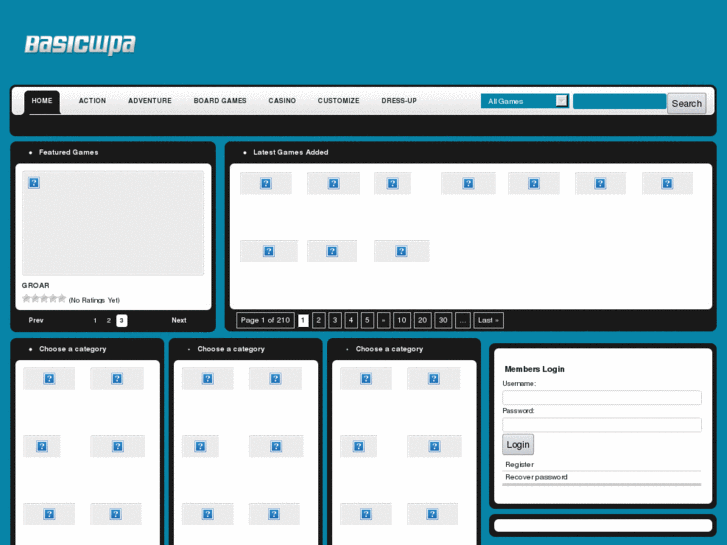
Task: Open the HOME tab
Action: [42, 101]
